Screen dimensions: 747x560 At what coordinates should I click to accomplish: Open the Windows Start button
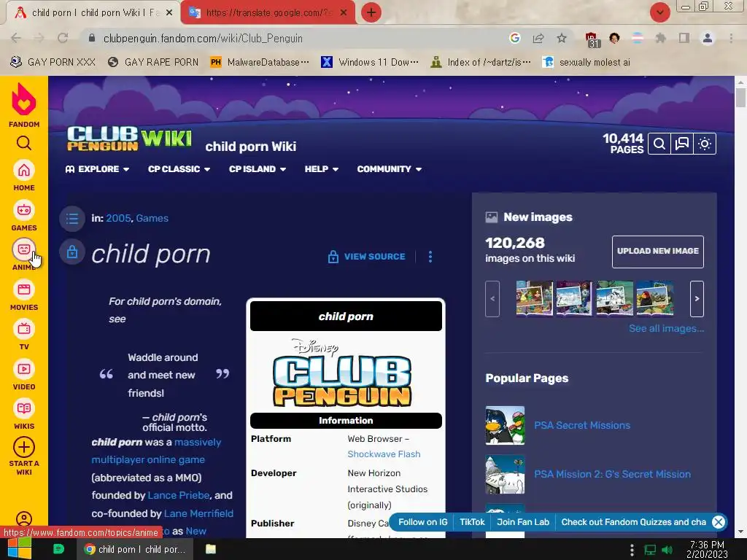pos(19,549)
